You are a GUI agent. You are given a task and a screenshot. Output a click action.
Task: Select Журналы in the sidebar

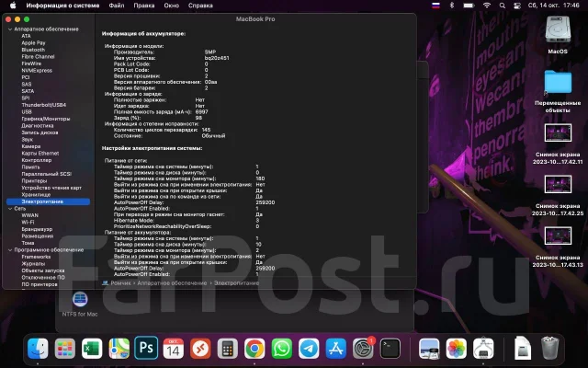tap(33, 264)
